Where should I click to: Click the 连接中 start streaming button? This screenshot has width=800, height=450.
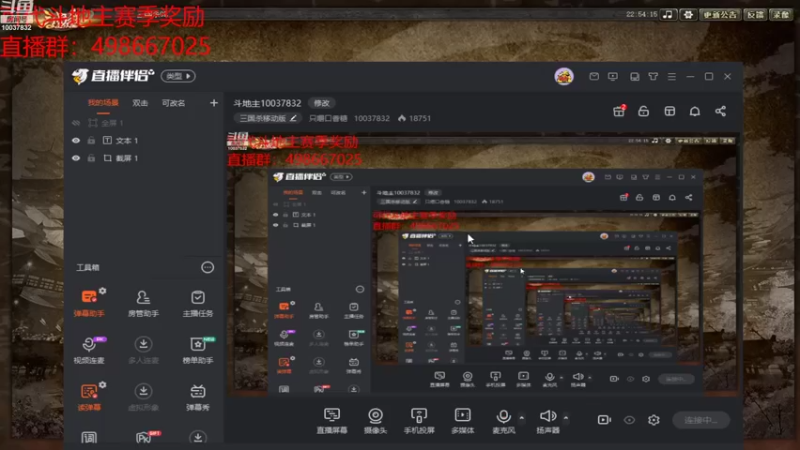(x=701, y=420)
